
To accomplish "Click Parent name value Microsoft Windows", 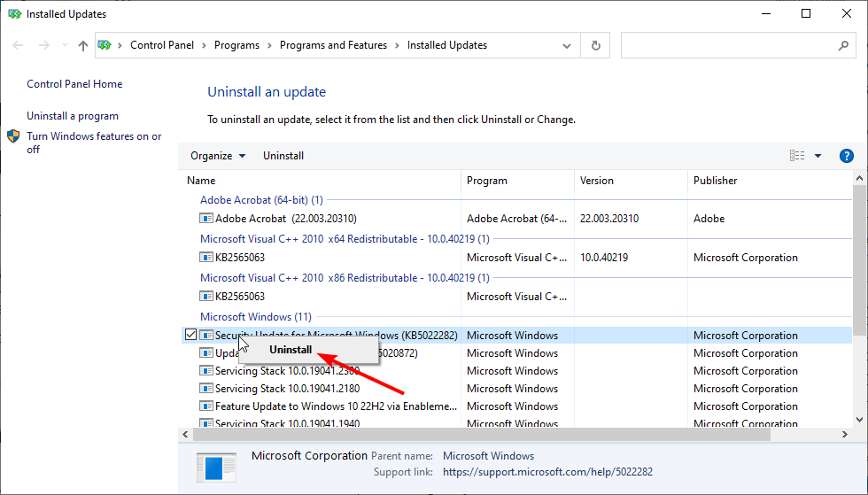I will pos(488,456).
